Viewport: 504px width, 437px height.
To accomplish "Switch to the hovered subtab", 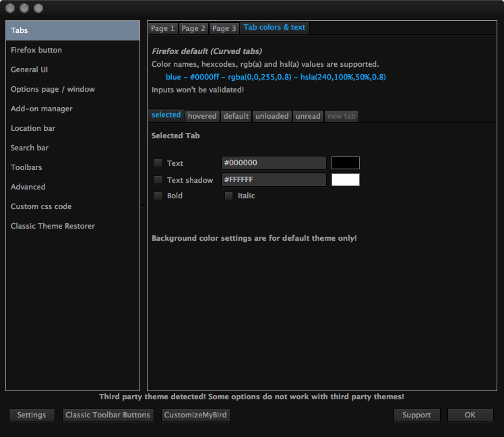I will pyautogui.click(x=202, y=116).
